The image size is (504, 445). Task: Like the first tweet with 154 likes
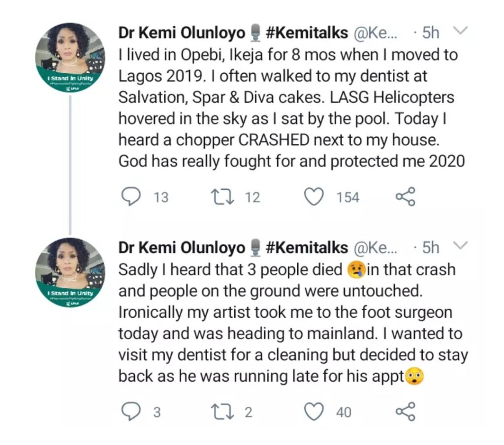click(x=313, y=197)
